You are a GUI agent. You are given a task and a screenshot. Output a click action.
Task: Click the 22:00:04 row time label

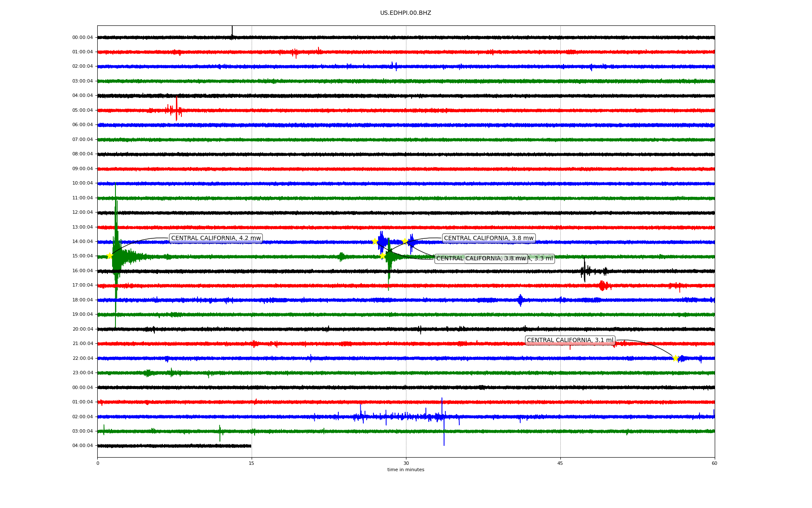pos(82,359)
